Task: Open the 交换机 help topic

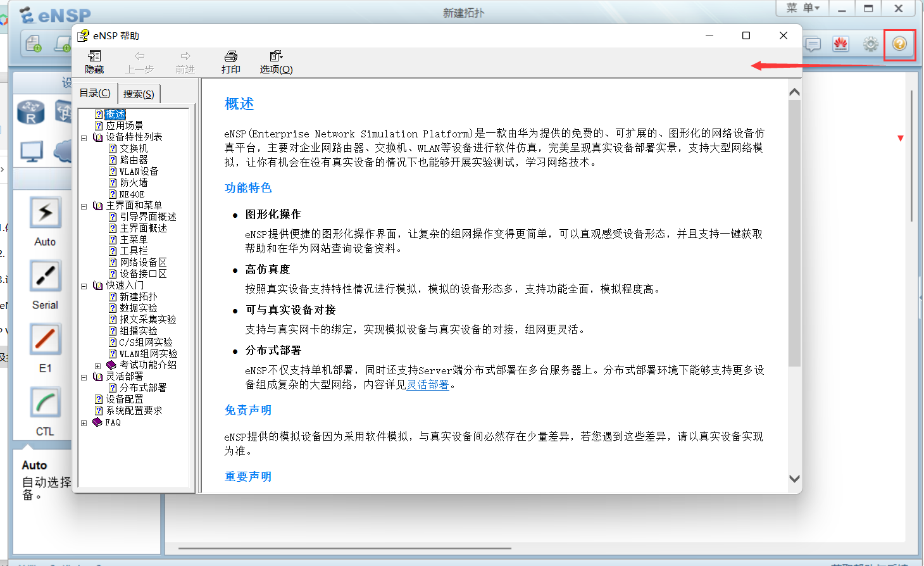Action: [134, 148]
